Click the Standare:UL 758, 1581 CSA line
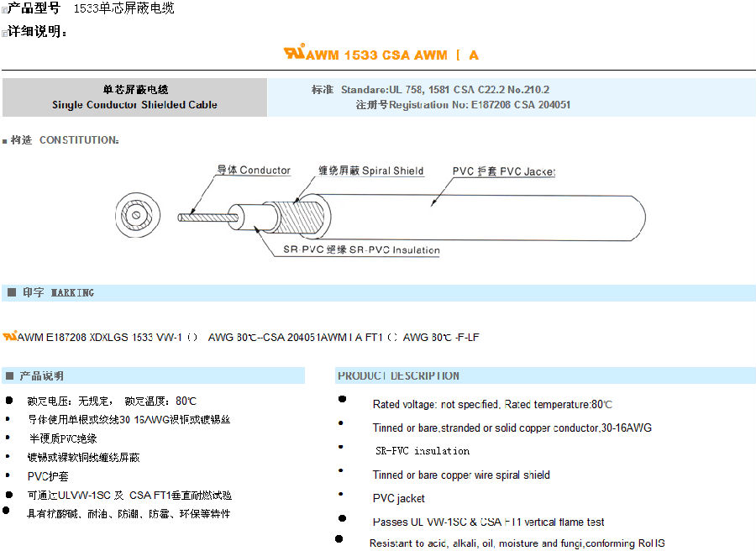Screen dimensions: 756x551 click(x=430, y=90)
